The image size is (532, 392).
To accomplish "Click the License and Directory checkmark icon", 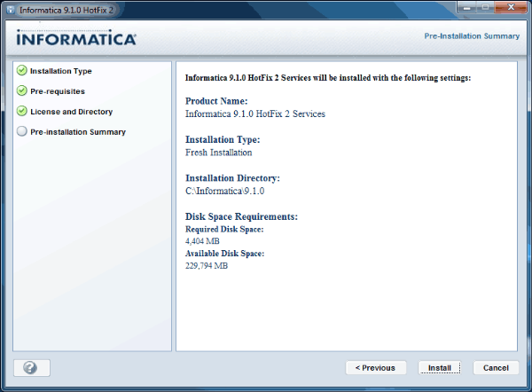I will point(21,112).
